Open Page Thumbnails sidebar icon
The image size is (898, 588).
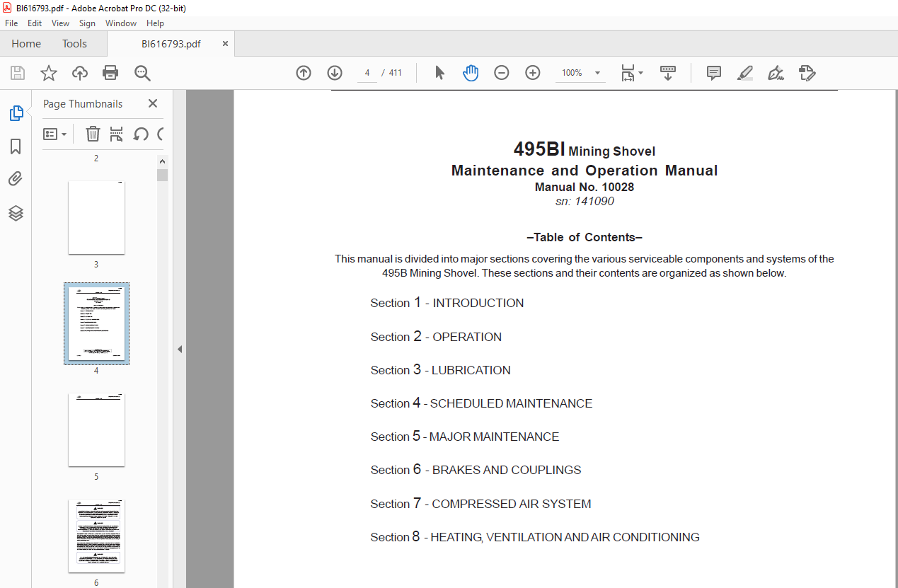[x=16, y=113]
